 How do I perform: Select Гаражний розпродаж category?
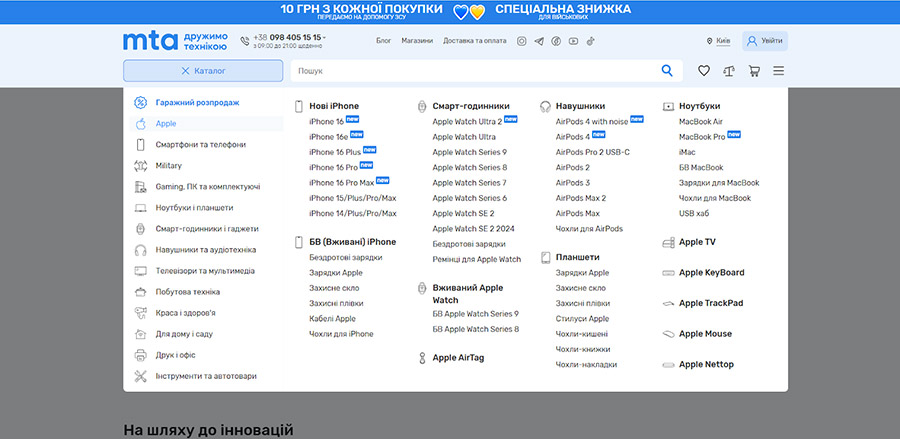click(197, 103)
